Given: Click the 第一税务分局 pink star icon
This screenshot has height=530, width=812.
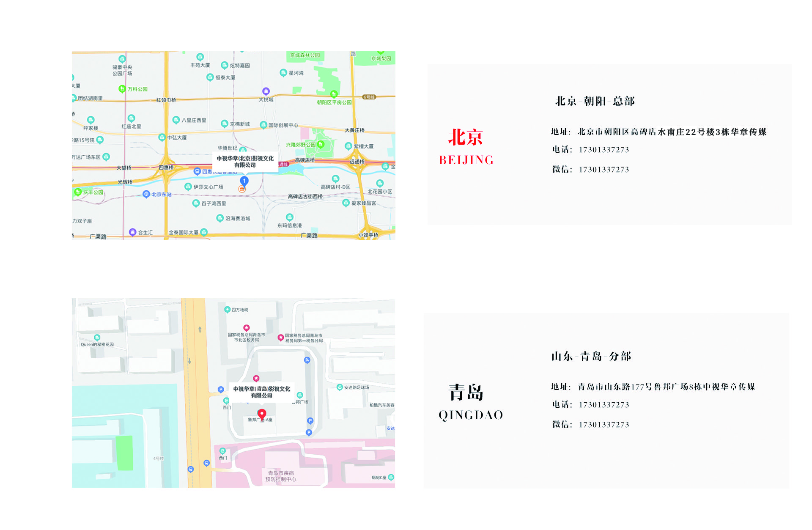Looking at the screenshot, I should click(x=281, y=338).
